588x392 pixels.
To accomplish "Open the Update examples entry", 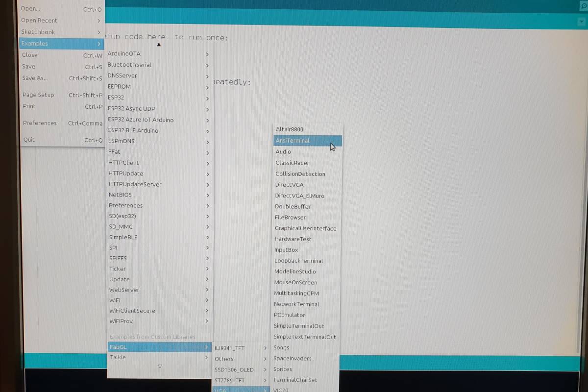I will [x=159, y=279].
